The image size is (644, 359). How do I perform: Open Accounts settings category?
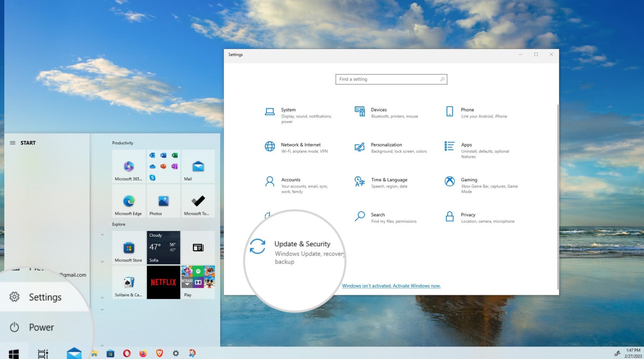tap(297, 185)
